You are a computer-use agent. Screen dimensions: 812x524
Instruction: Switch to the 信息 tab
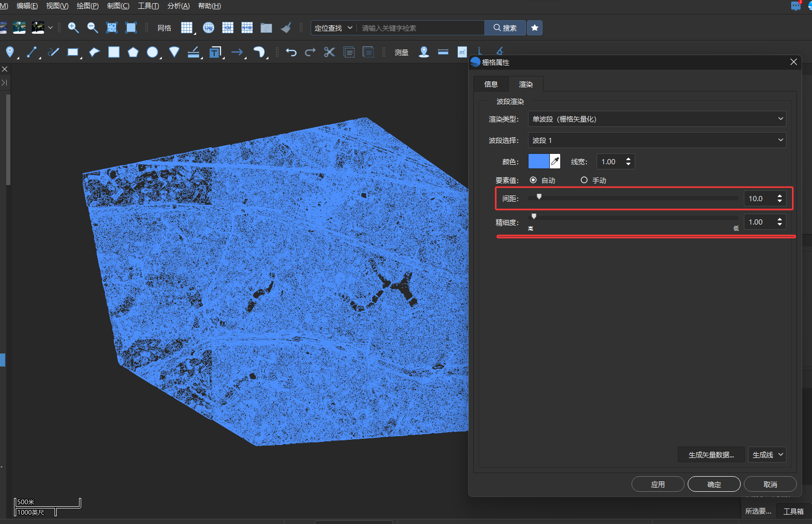click(491, 84)
